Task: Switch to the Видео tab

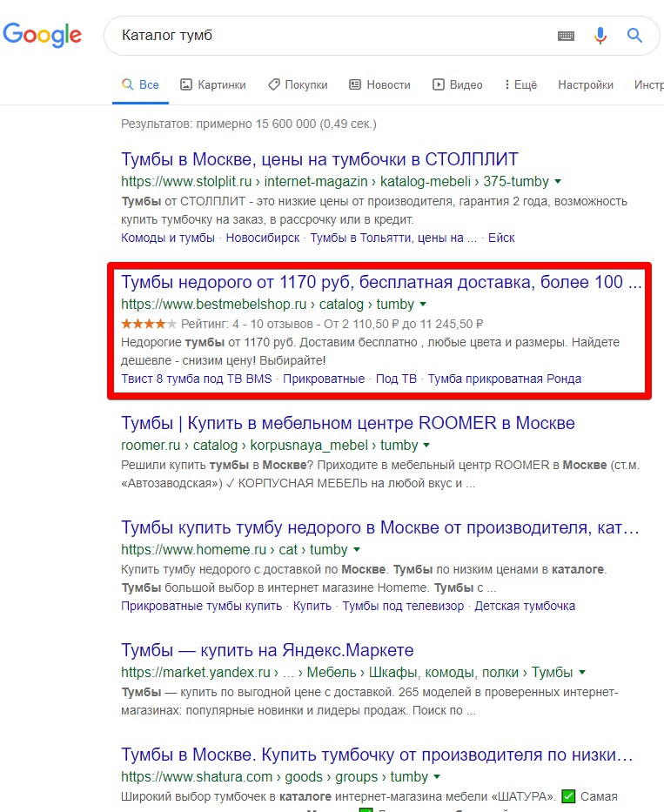Action: pyautogui.click(x=458, y=84)
